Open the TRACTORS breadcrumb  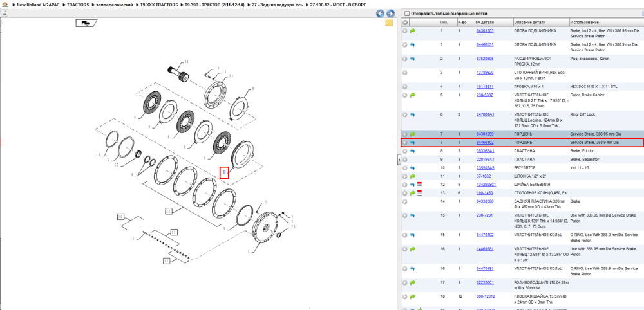[x=78, y=5]
